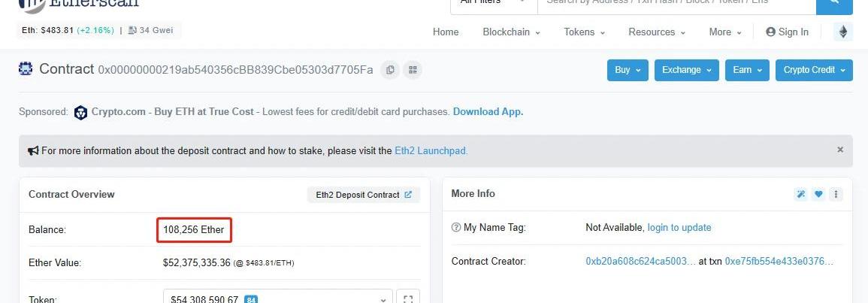Click the wand icon in More Info
Image resolution: width=868 pixels, height=303 pixels.
801,194
